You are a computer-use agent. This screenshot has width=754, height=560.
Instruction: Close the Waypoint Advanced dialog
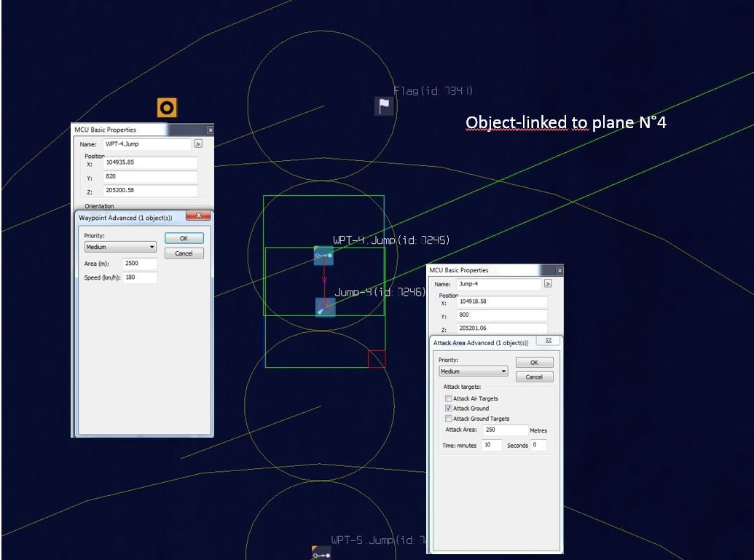click(x=198, y=216)
